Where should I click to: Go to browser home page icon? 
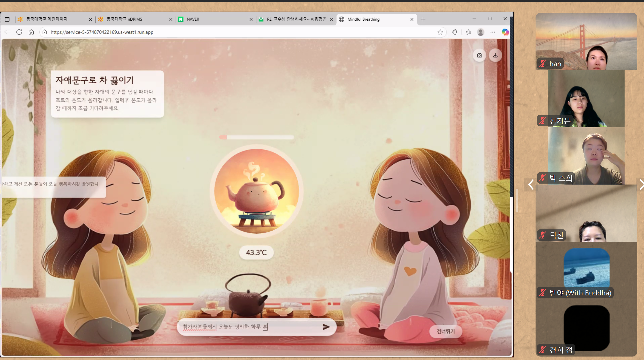click(31, 32)
